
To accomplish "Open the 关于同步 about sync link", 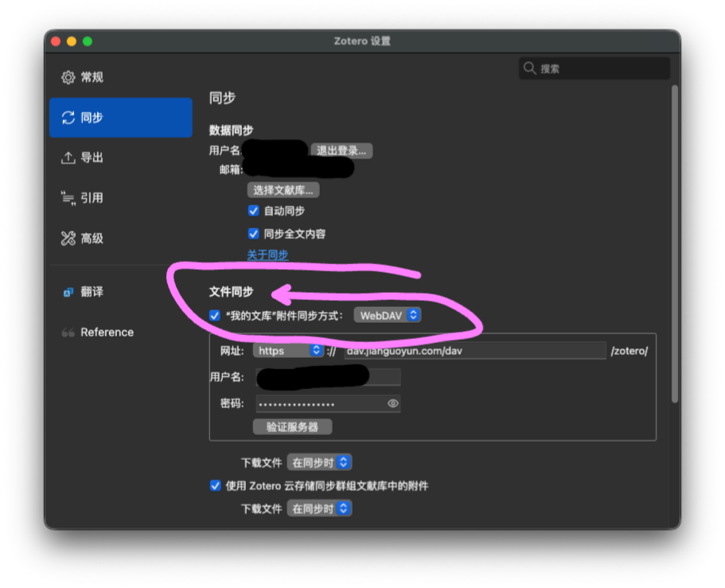I will tap(267, 255).
